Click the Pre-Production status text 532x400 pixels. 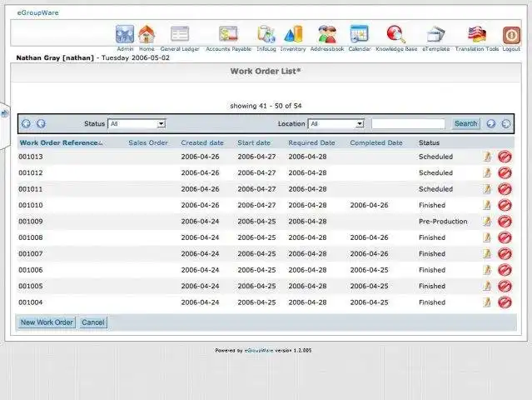(443, 222)
